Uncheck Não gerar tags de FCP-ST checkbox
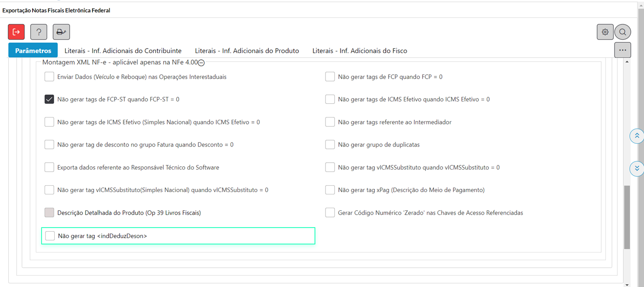The width and height of the screenshot is (644, 287). 49,99
